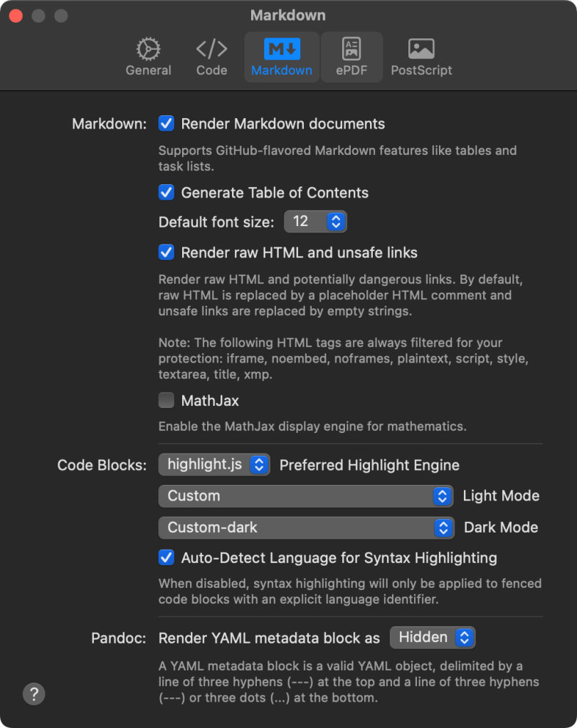
Task: Open the Default font size dropdown
Action: [x=315, y=222]
